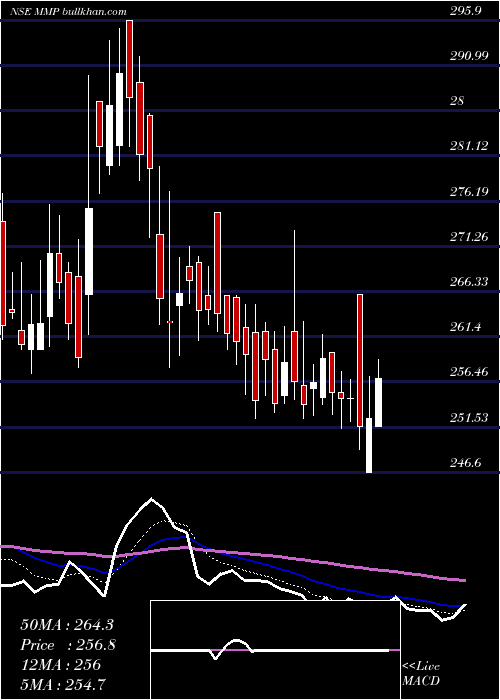The height and width of the screenshot is (700, 500).
Task: Click the 251.53 price axis label
Action: (x=468, y=418)
